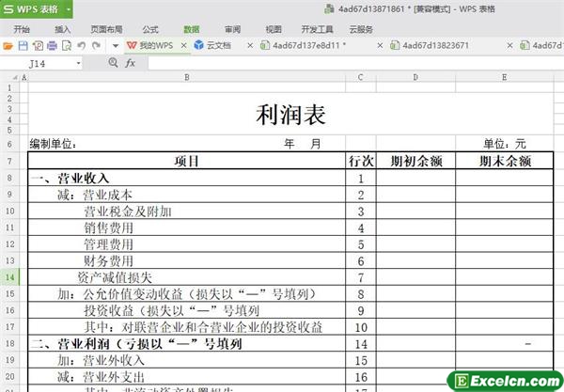Select column D header
This screenshot has width=564, height=392.
coord(415,77)
